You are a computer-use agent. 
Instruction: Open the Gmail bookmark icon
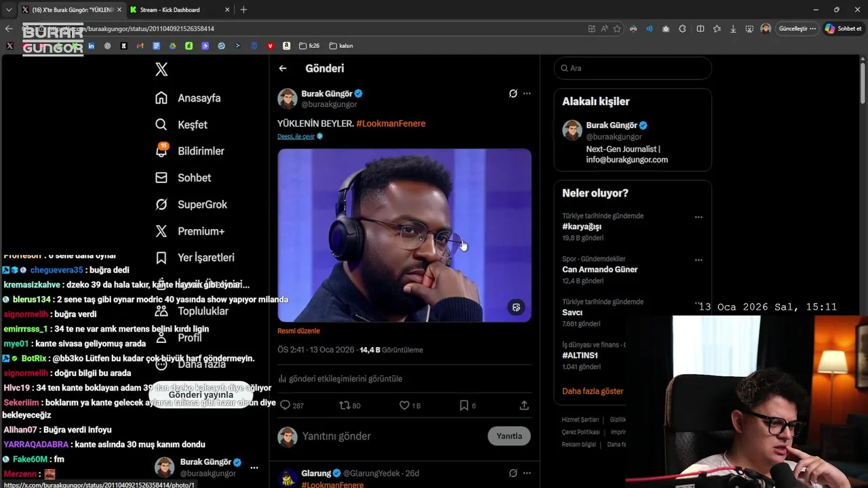(140, 45)
